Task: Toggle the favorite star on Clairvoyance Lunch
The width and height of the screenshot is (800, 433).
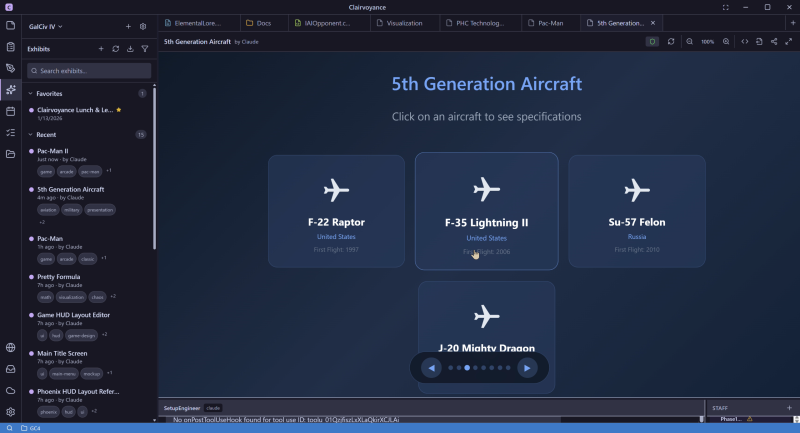Action: click(119, 110)
